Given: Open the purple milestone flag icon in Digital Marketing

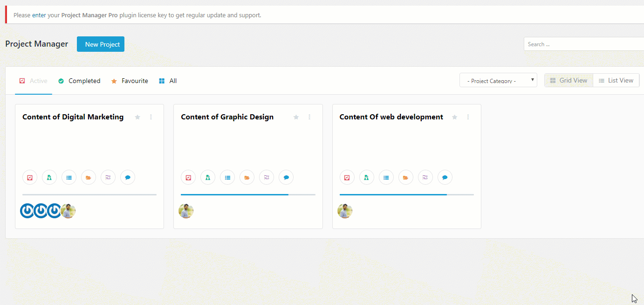Looking at the screenshot, I should (x=108, y=177).
